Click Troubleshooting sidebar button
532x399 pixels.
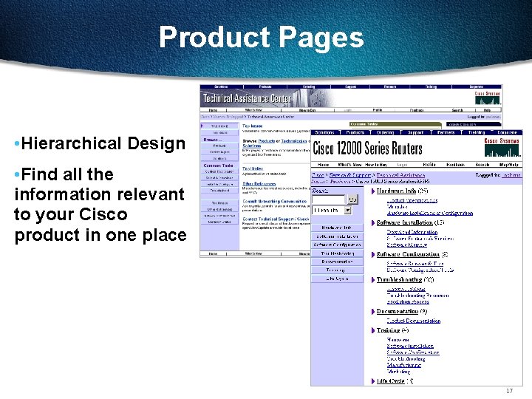coord(337,253)
